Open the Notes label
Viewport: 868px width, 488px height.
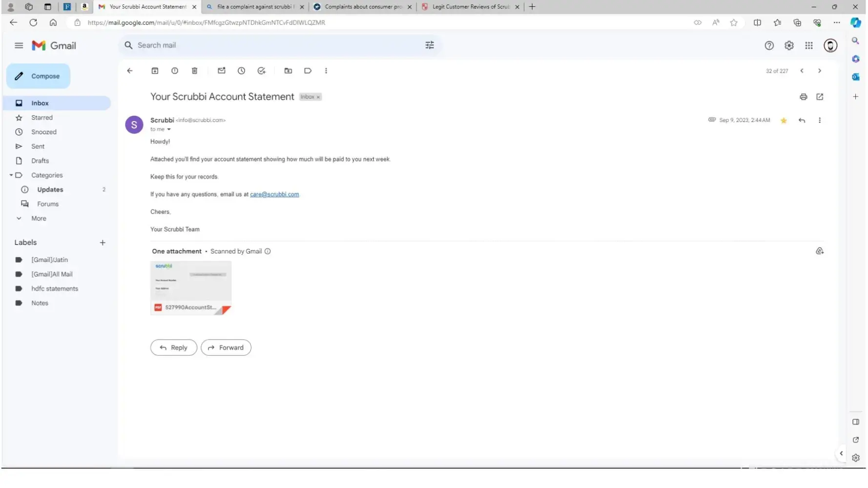tap(40, 304)
